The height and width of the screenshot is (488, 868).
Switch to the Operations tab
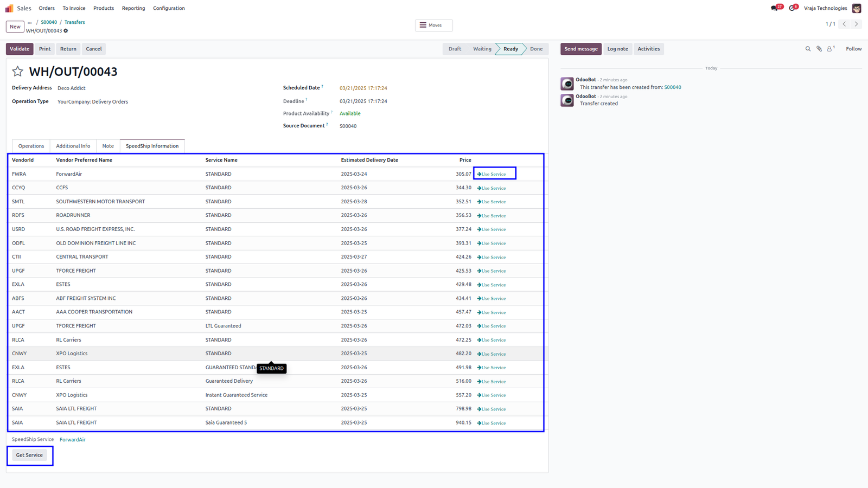pyautogui.click(x=31, y=146)
